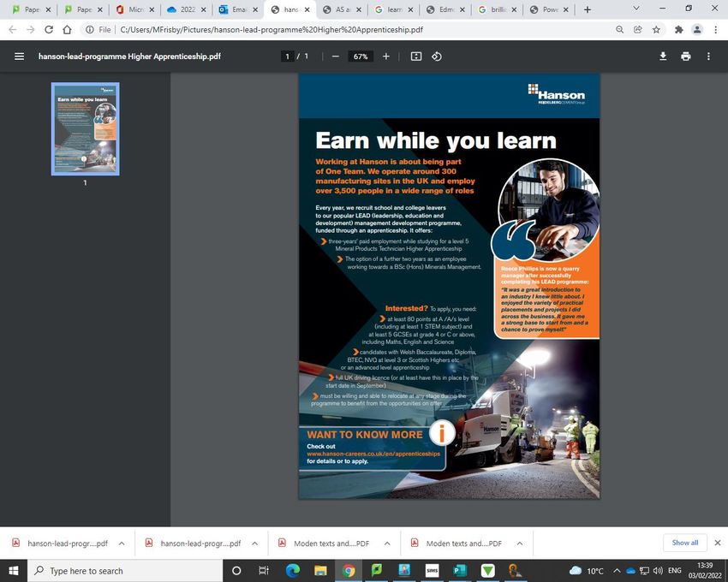
Task: Open the tab search dropdown
Action: click(636, 9)
